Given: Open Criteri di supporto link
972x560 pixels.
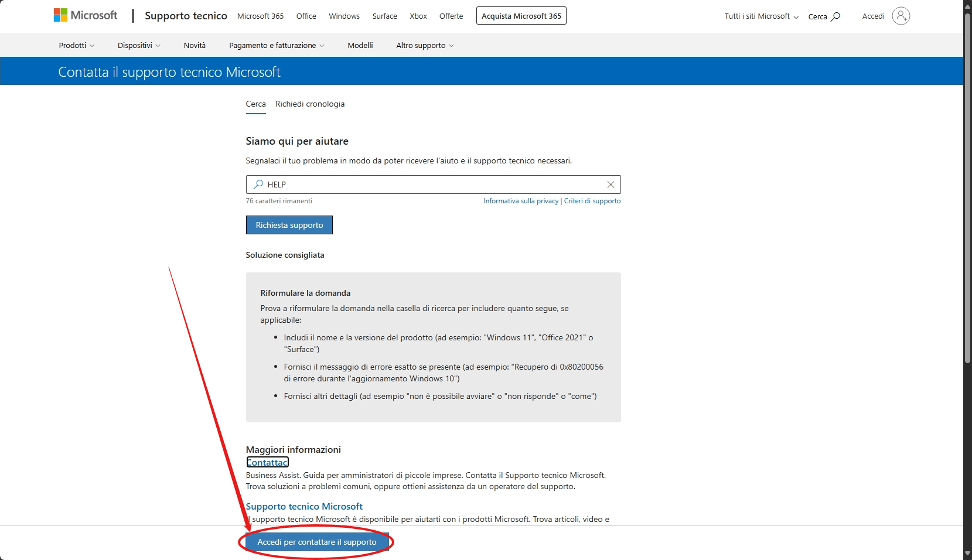Looking at the screenshot, I should click(x=592, y=201).
